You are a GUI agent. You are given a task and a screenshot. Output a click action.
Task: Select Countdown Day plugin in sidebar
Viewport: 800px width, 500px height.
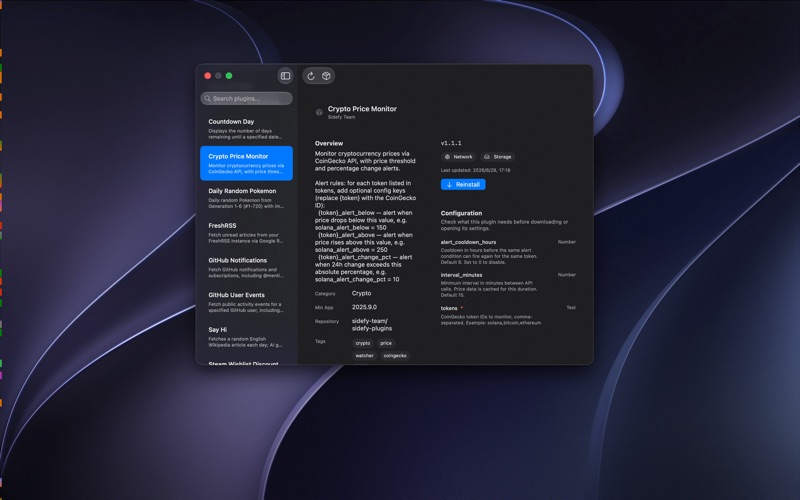coord(246,129)
